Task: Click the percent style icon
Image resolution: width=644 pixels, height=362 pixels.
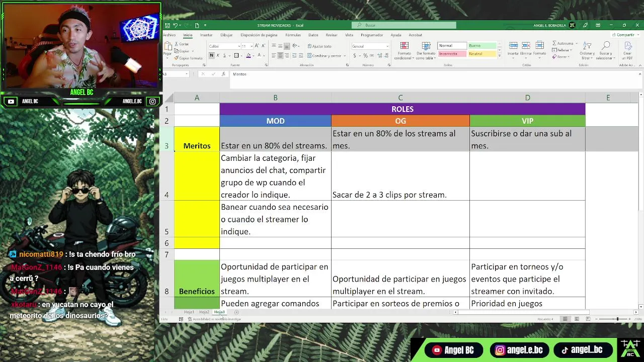Action: tap(365, 55)
